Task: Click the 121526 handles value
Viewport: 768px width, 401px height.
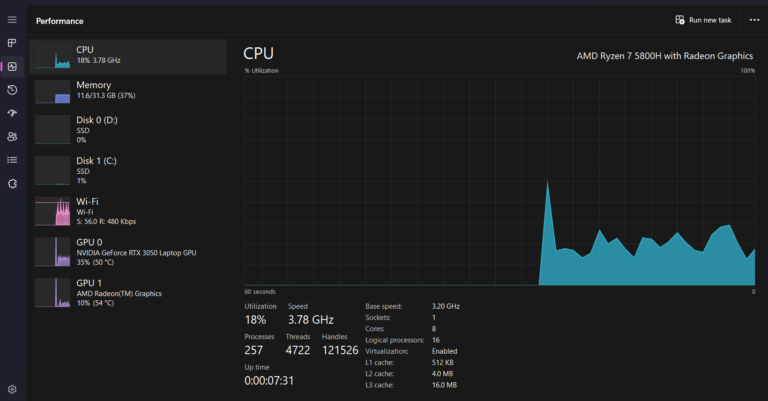Action: 340,350
